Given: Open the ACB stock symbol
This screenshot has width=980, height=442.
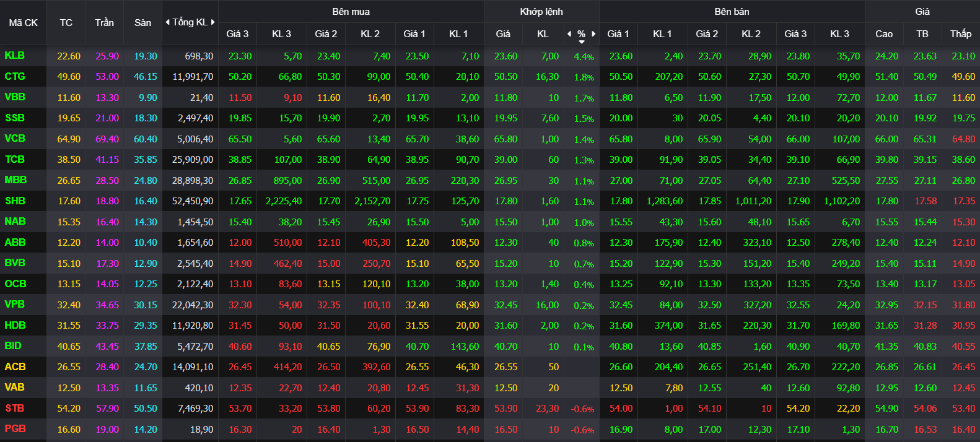Looking at the screenshot, I should [15, 367].
